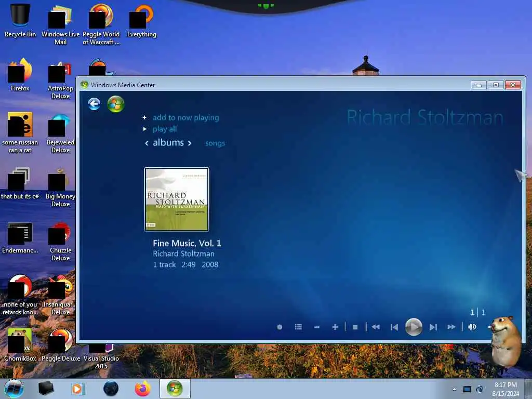
Task: Maximize the Windows Media Center window
Action: tap(496, 85)
